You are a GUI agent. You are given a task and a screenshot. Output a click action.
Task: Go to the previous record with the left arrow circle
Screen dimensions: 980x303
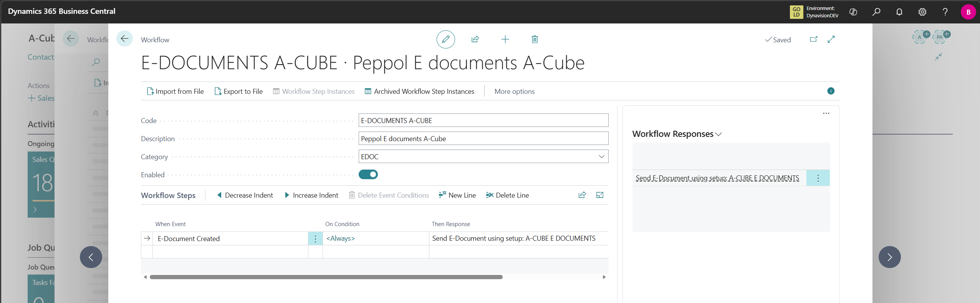pos(91,257)
